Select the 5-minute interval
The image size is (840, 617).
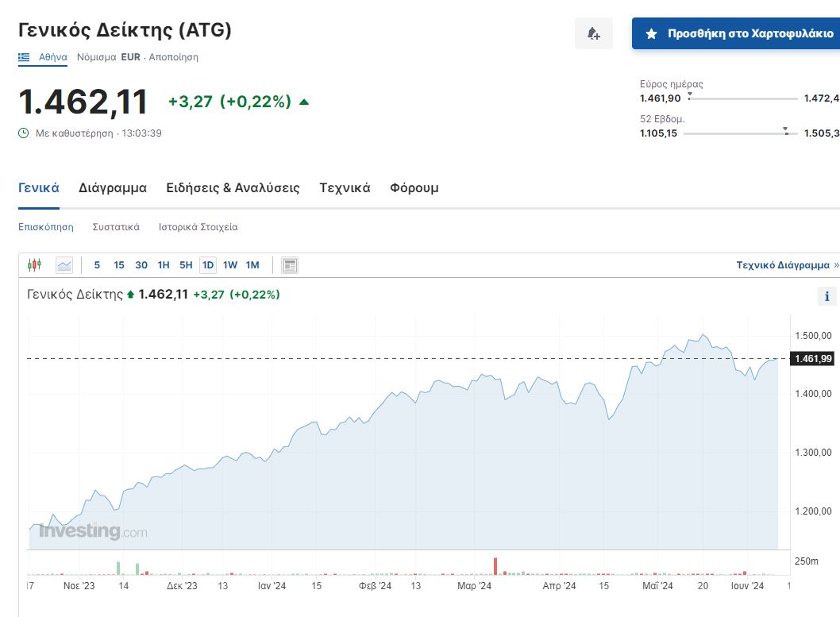pyautogui.click(x=97, y=265)
